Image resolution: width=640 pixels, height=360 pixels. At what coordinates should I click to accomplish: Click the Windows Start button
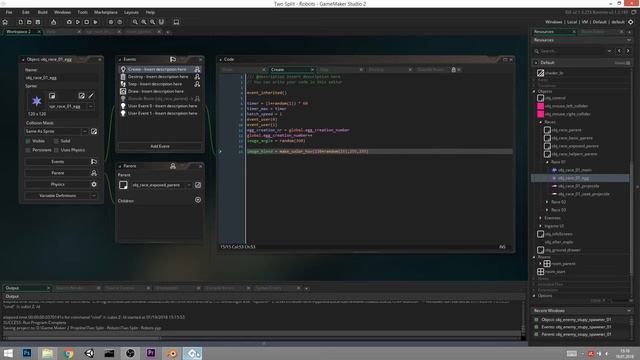coord(8,353)
